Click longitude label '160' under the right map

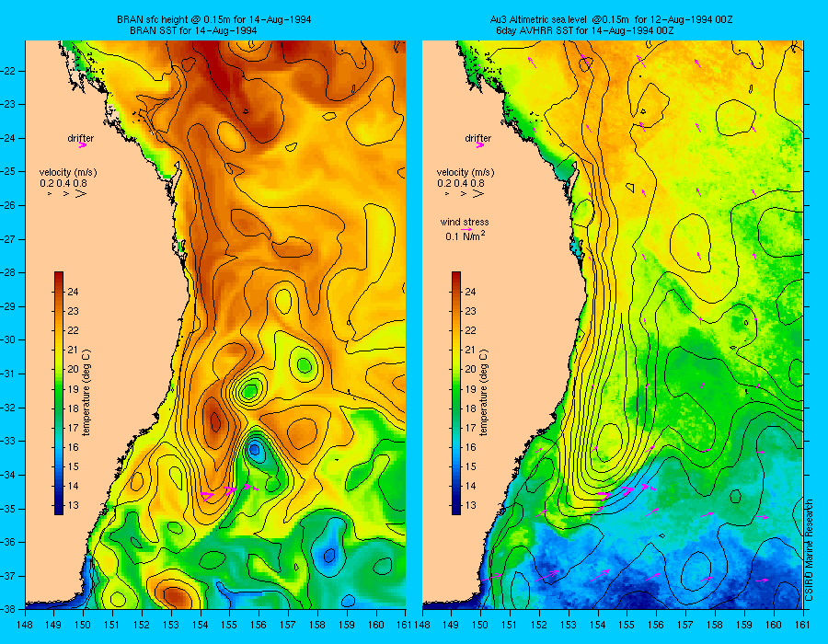click(773, 625)
